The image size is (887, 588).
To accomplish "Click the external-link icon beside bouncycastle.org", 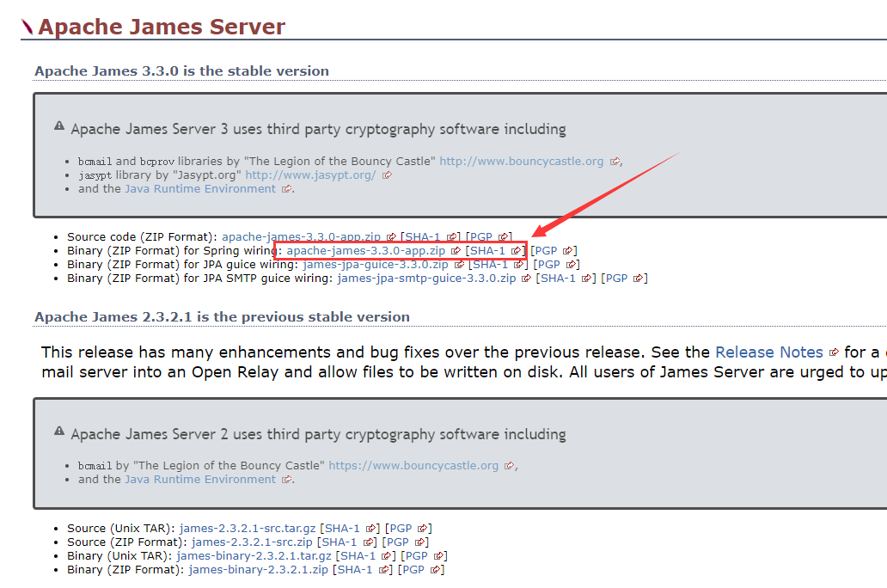I will pos(615,160).
